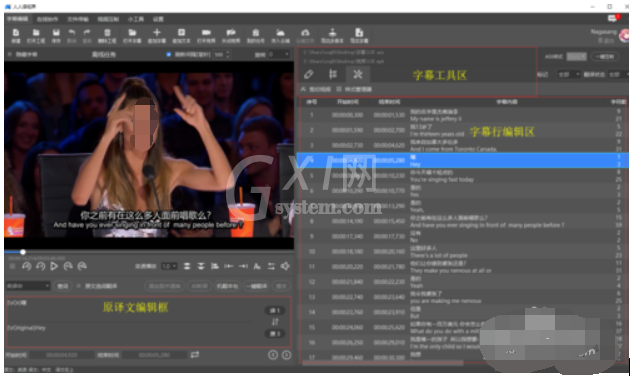The image size is (644, 376).
Task: Click the paperclip link icon in subtitle tools
Action: click(x=308, y=74)
